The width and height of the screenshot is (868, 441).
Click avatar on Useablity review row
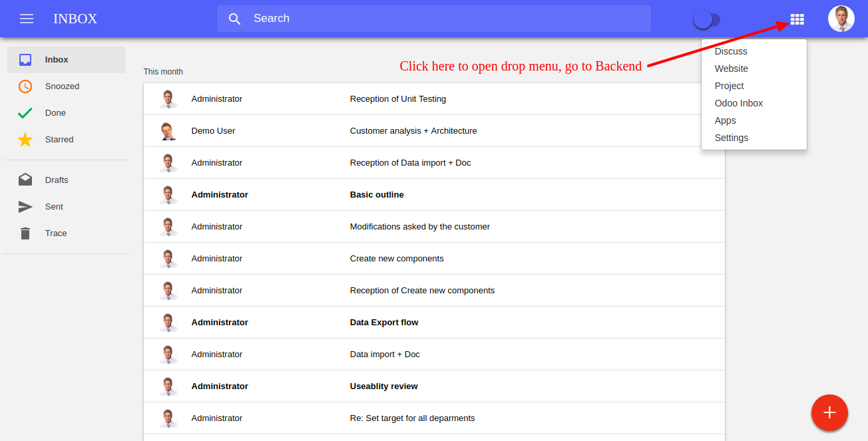(x=168, y=386)
